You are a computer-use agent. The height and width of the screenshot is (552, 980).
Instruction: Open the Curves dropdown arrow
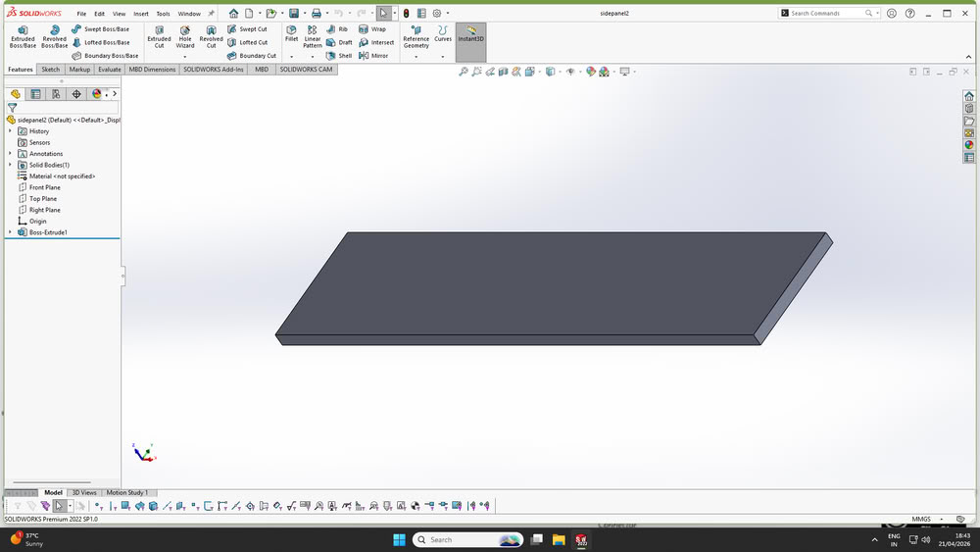(443, 57)
